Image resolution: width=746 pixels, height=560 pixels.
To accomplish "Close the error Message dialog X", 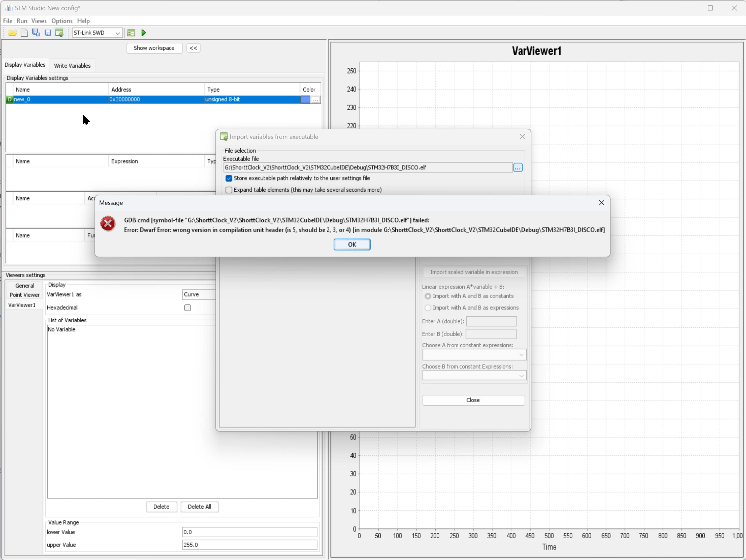I will click(x=601, y=203).
